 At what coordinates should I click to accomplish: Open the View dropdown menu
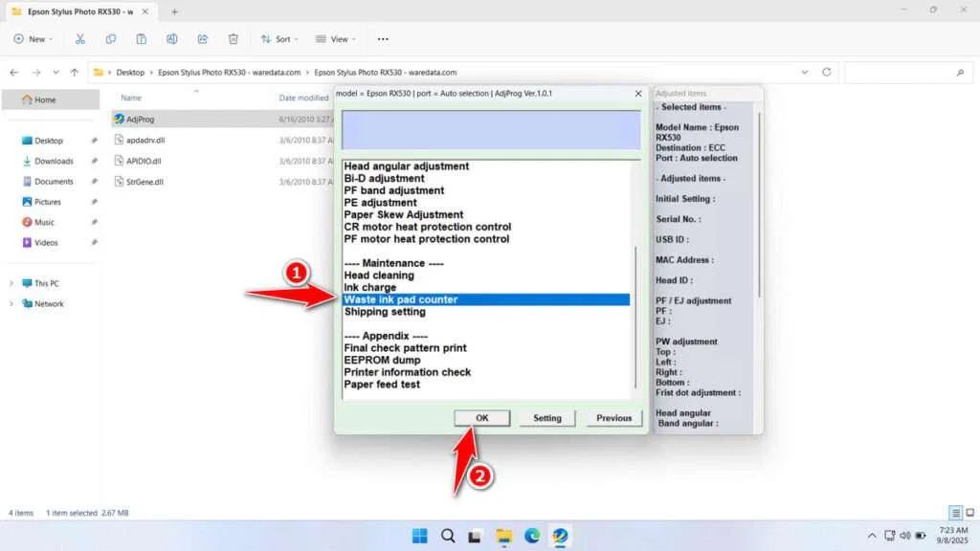coord(335,39)
